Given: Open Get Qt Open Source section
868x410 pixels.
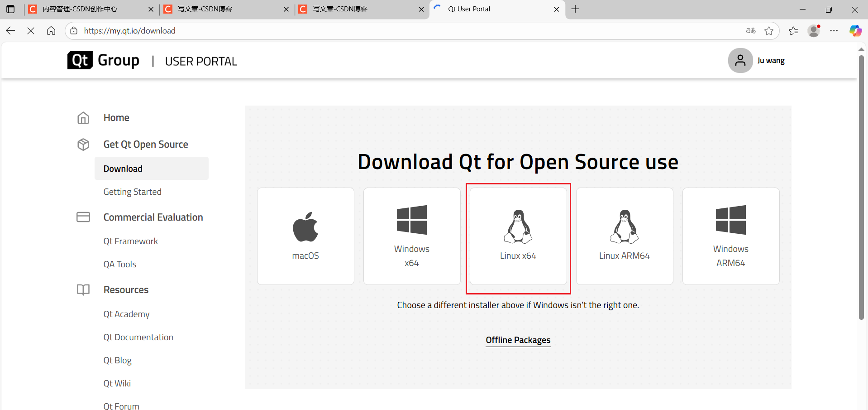Looking at the screenshot, I should [146, 145].
